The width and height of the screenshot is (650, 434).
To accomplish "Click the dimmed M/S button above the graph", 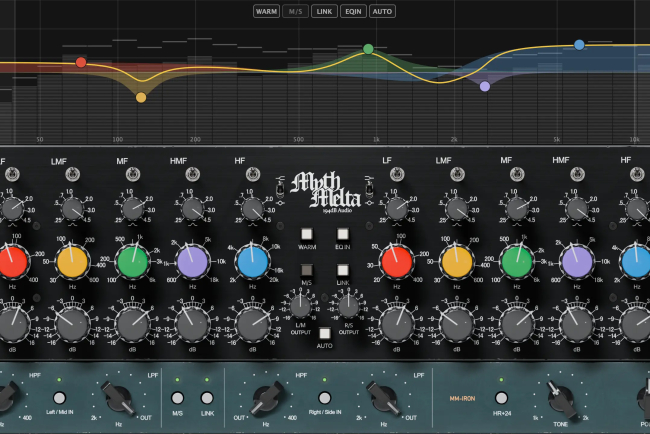I will (295, 12).
